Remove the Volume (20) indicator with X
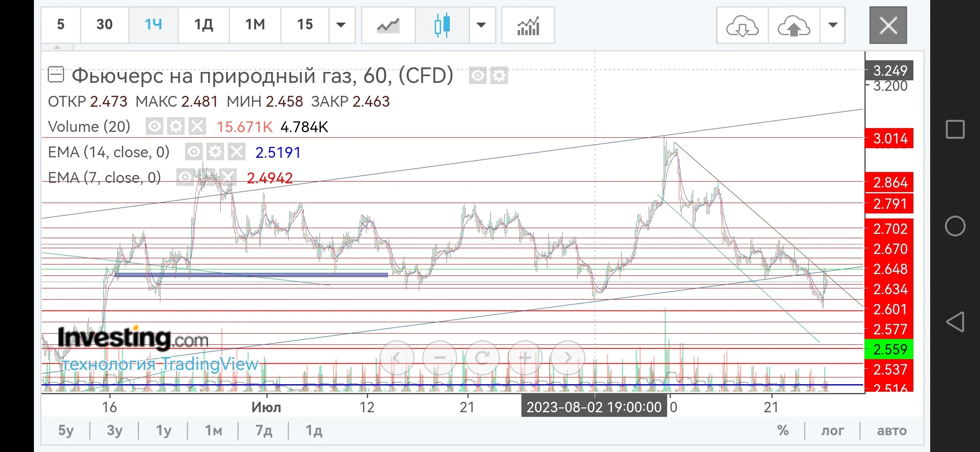This screenshot has width=980, height=452. tap(197, 126)
